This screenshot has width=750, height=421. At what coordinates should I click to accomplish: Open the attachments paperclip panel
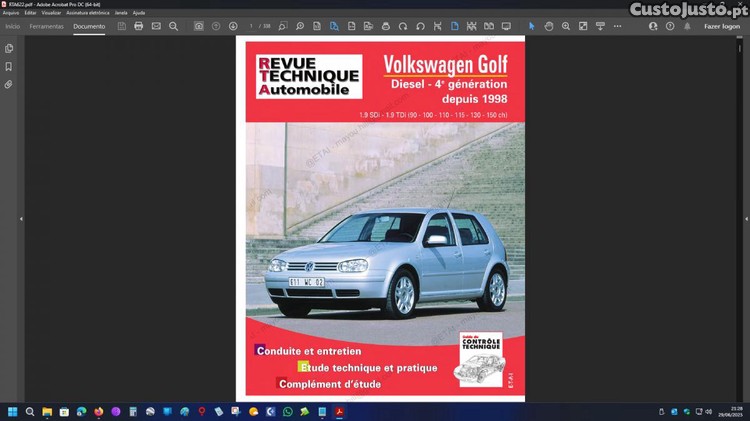(9, 84)
